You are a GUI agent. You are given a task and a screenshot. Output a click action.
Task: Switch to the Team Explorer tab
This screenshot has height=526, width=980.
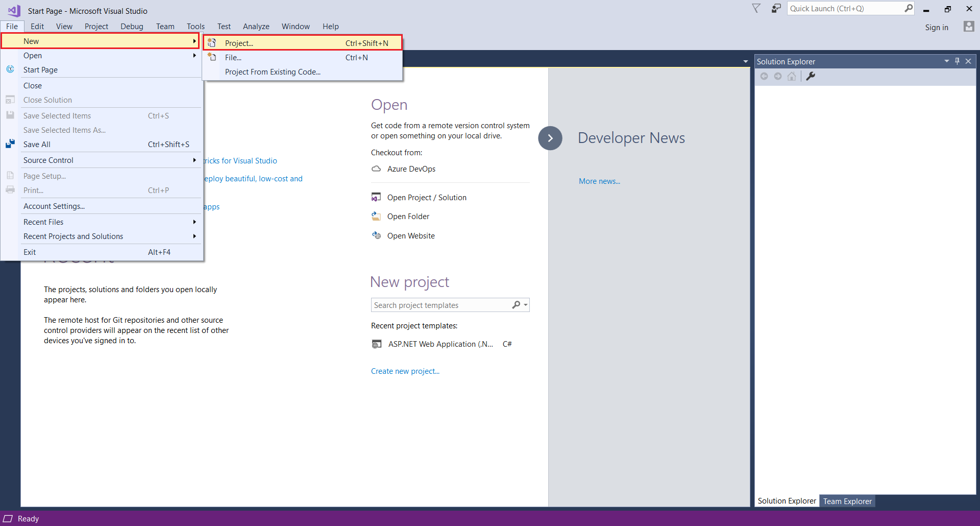(847, 501)
